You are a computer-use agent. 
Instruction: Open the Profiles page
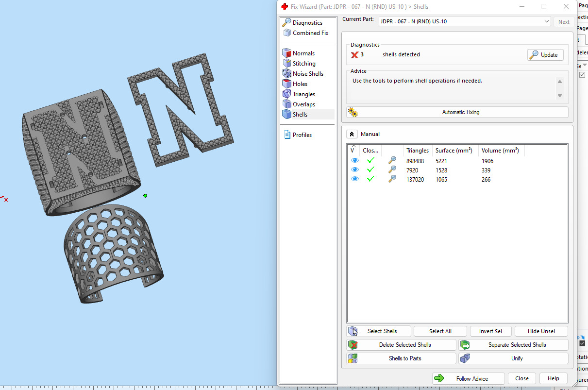302,135
